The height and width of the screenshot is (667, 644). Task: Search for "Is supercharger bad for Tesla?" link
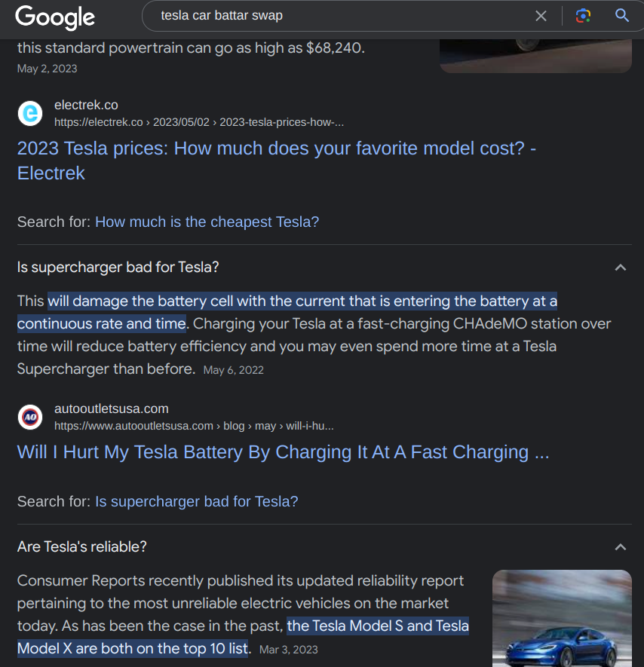click(196, 501)
